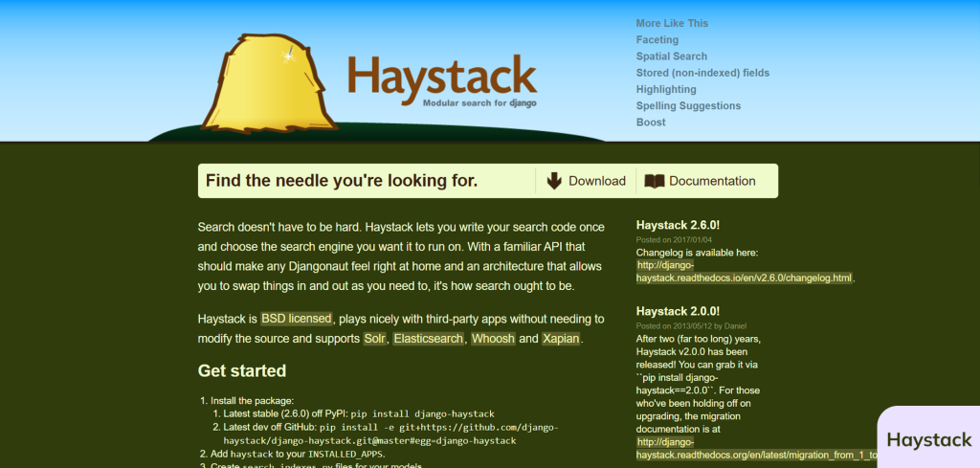Open the More Like This feature link
The image size is (980, 468).
[672, 23]
